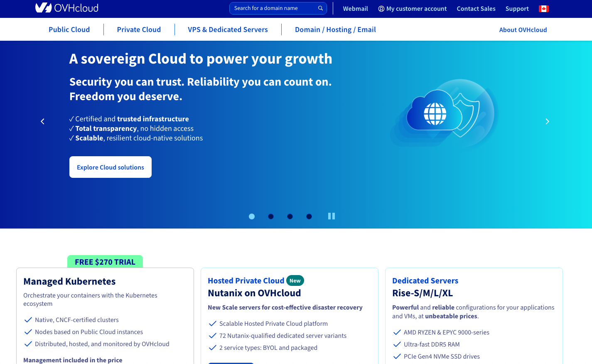The image size is (592, 364).
Task: Click checkmark beside Scalable Hosted Private Cloud
Action: (213, 323)
